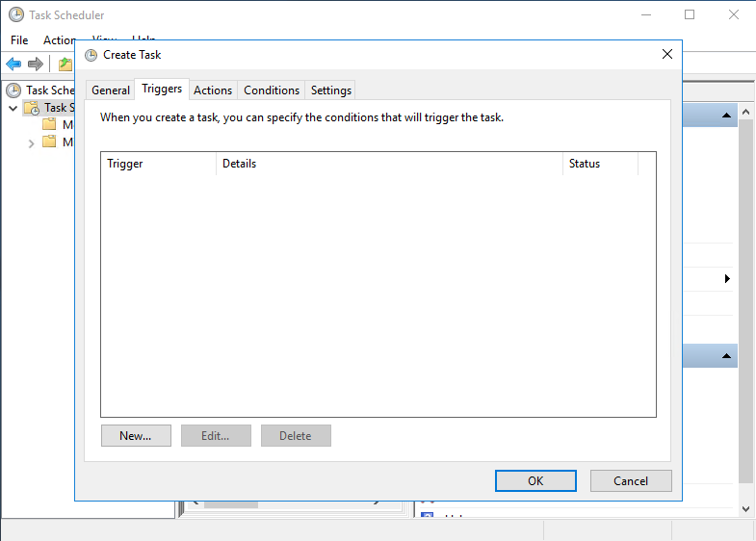The image size is (756, 541).
Task: Collapse the lower Actions pane section
Action: (726, 356)
